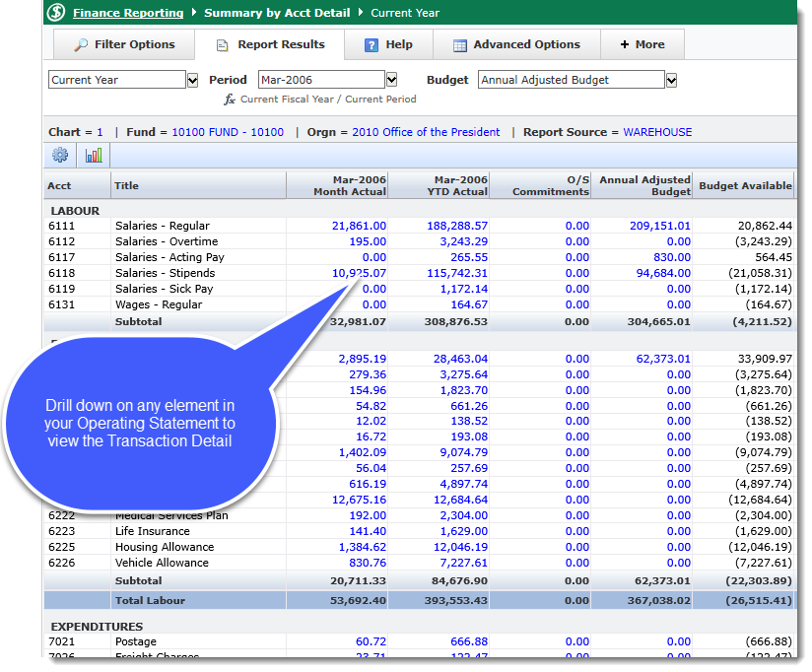
Task: Open the Help tab
Action: coord(388,44)
